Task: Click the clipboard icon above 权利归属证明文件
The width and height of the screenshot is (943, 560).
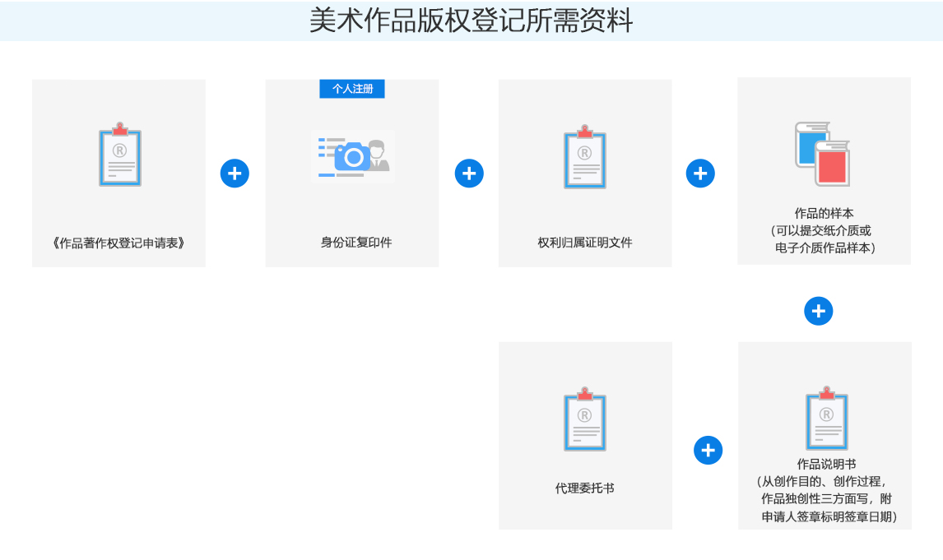Action: coord(585,156)
